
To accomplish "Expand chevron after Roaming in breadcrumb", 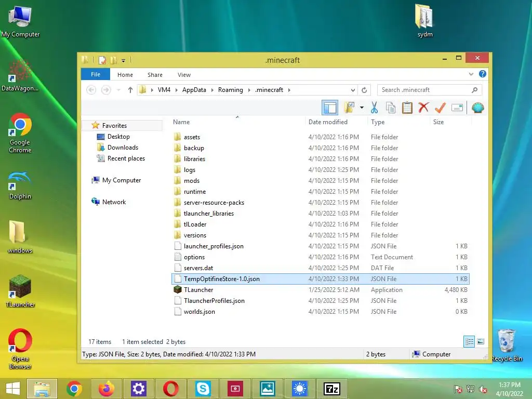I will click(249, 90).
